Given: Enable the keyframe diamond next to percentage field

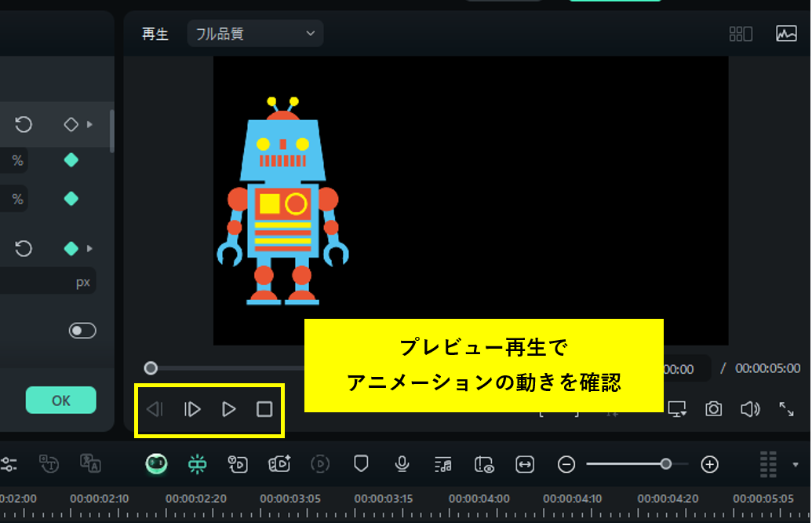Looking at the screenshot, I should click(71, 160).
